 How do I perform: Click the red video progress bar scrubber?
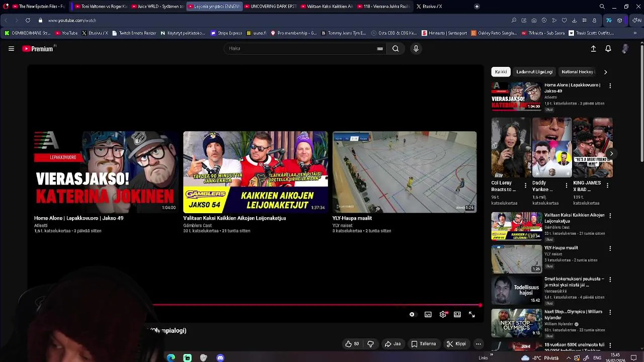(480, 305)
